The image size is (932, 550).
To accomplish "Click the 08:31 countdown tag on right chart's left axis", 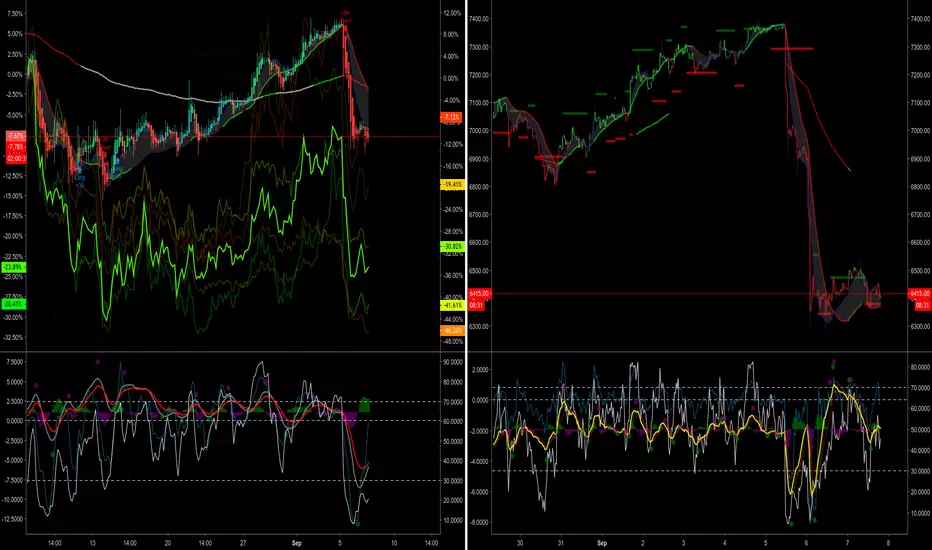I will point(476,305).
